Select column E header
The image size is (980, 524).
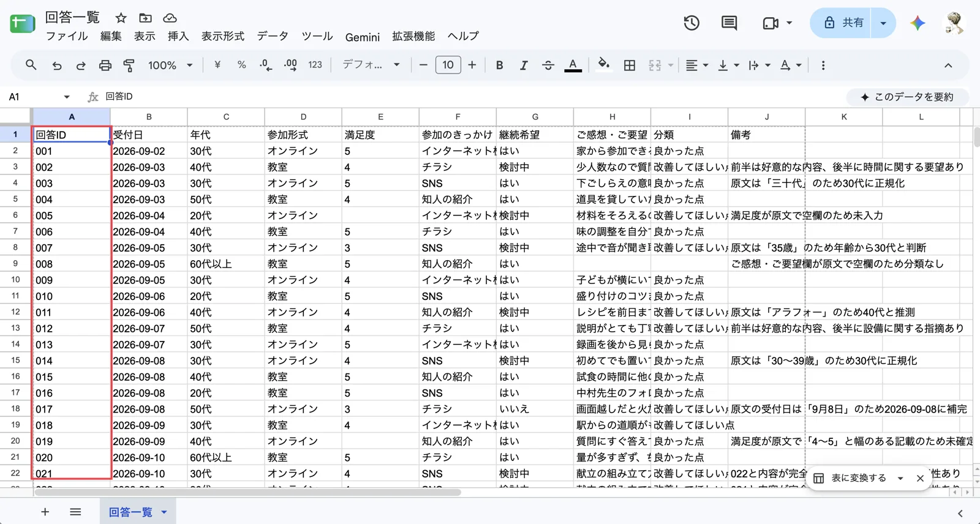click(380, 117)
